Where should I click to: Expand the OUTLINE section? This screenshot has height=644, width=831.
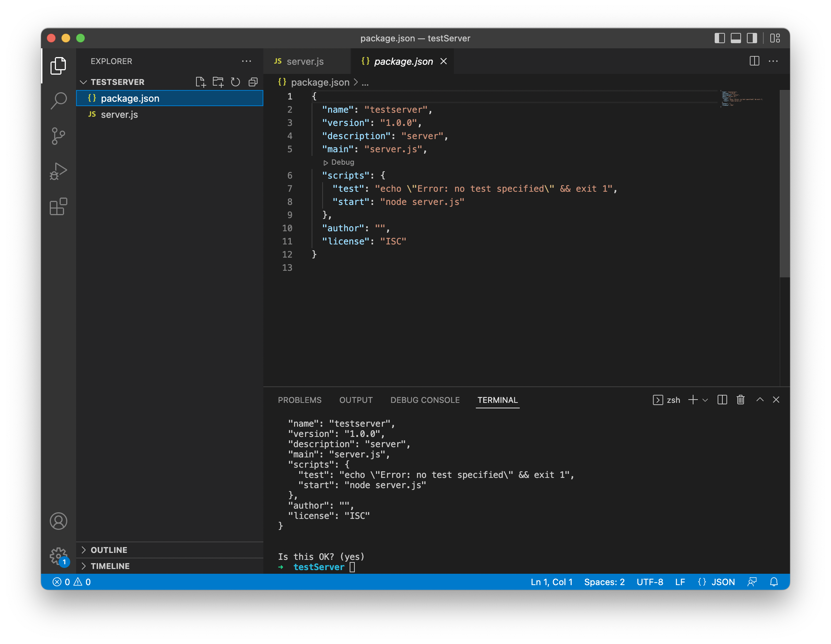tap(109, 550)
